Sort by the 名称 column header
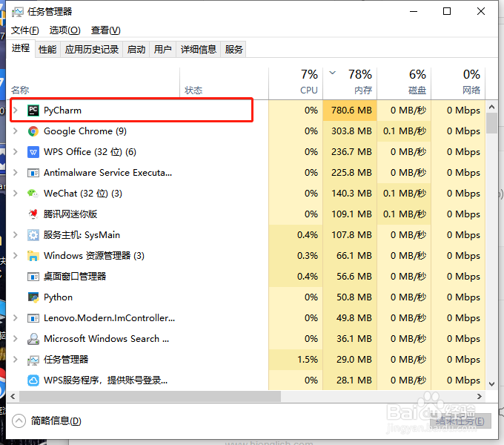Viewport: 504px width, 445px height. click(93, 83)
